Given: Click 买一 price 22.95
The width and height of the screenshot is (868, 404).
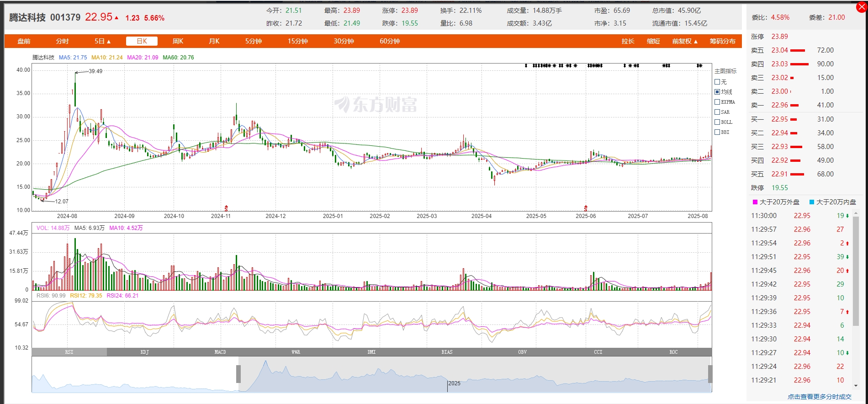Looking at the screenshot, I should tap(779, 119).
